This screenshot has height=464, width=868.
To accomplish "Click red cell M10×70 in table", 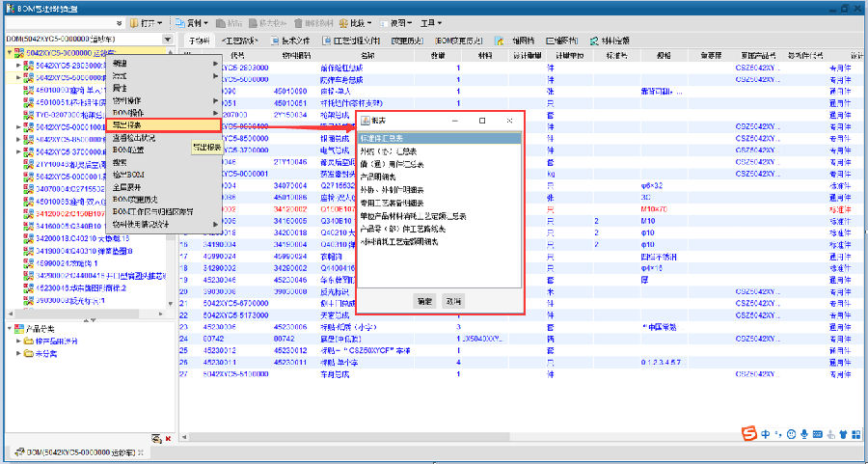I will click(654, 209).
